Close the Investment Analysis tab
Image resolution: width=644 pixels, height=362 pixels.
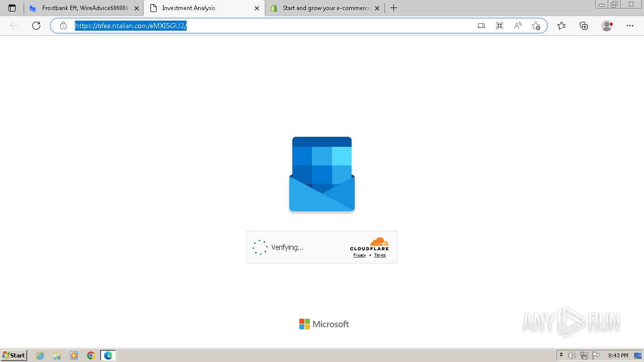point(257,8)
